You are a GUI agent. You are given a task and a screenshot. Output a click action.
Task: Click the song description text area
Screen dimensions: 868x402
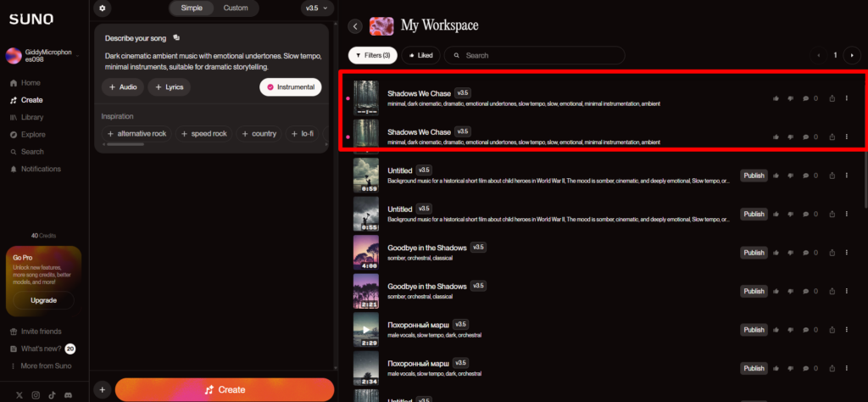214,61
